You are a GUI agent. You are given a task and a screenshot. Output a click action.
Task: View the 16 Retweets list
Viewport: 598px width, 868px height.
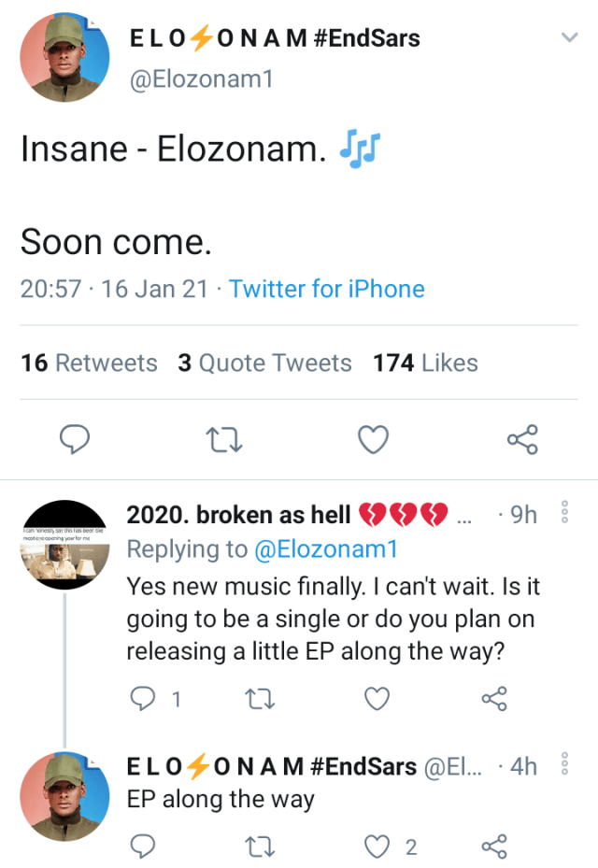[89, 363]
